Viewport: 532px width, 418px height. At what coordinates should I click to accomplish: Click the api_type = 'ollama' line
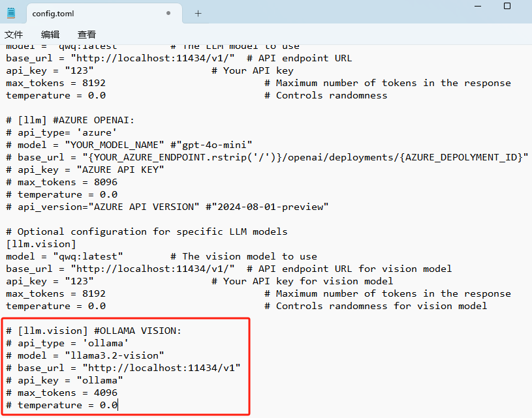click(67, 344)
